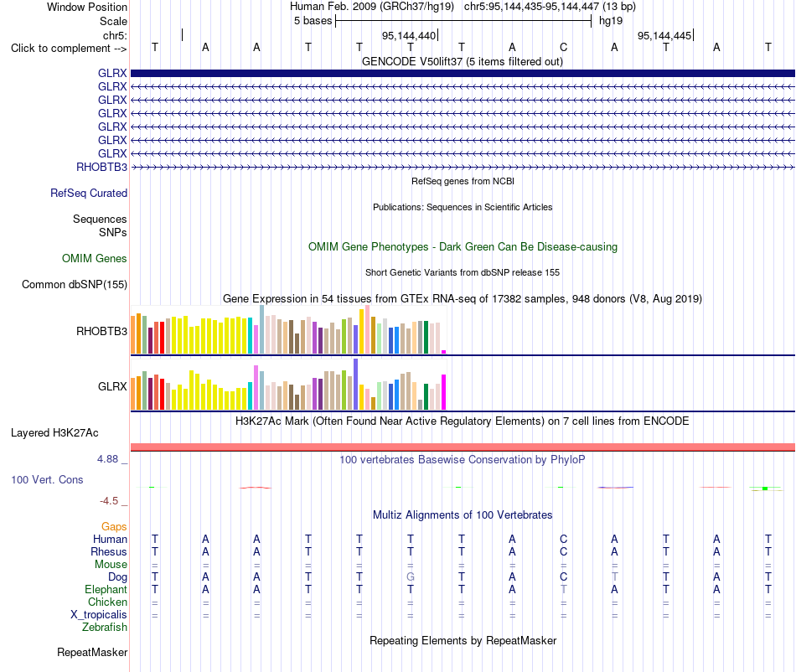
Task: Click the 95,144,445 position marker
Action: point(665,35)
